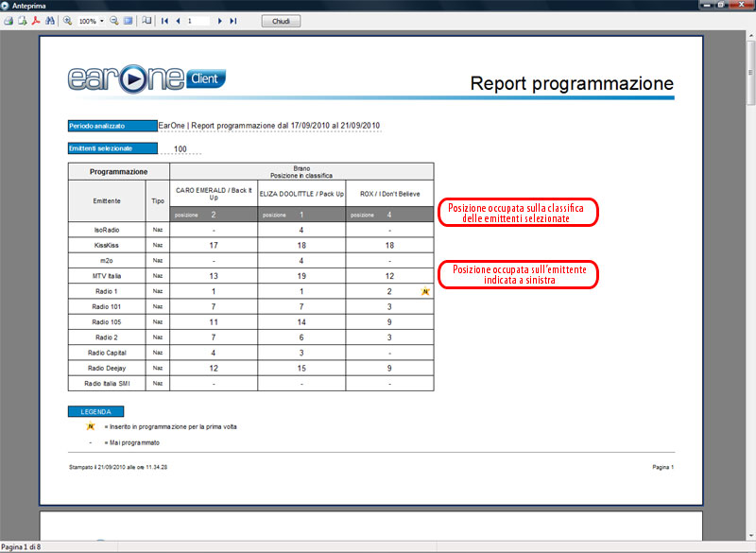
Task: Click 'ROX / I Don't Believe' column header
Action: [389, 194]
